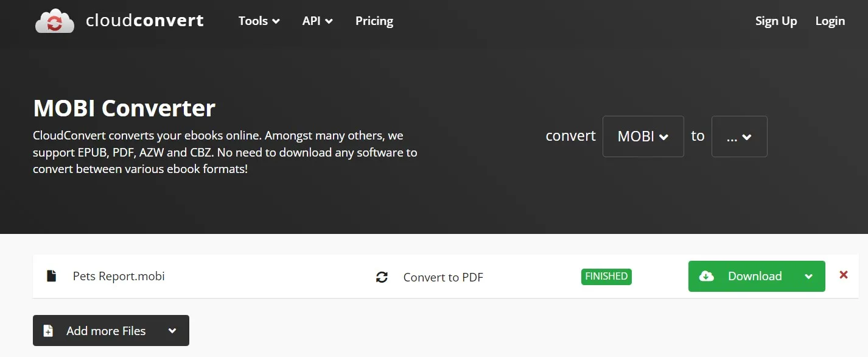Click the FINISHED status badge
The image size is (868, 357).
[606, 276]
